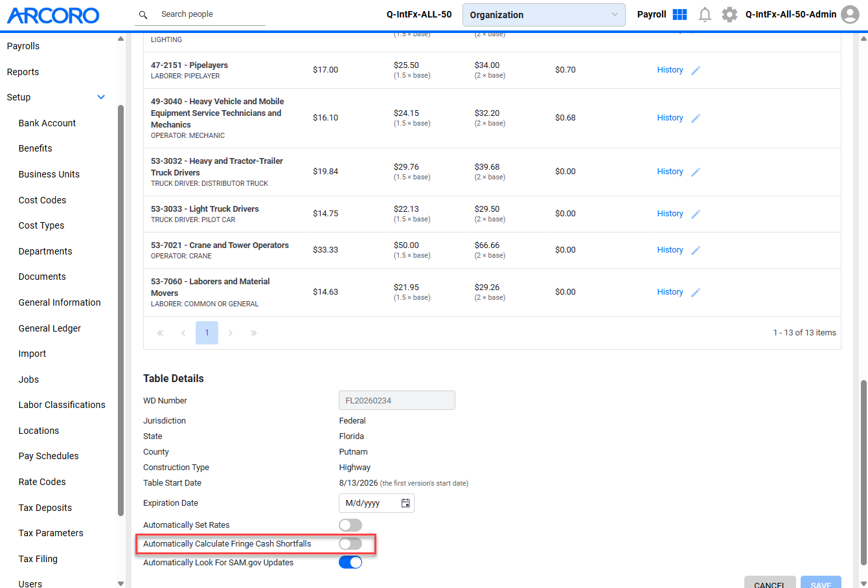Viewport: 868px width, 588px height.
Task: Toggle Automatically Set Rates switch
Action: 350,525
